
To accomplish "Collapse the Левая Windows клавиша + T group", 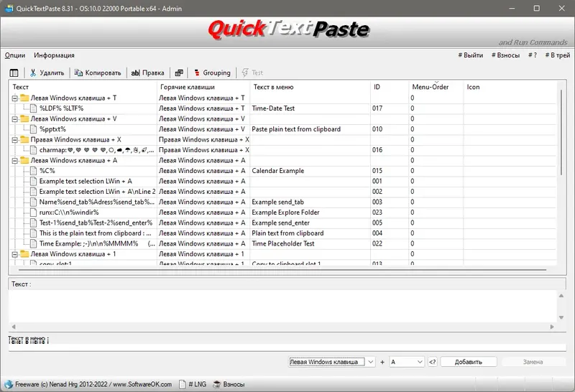I will tap(14, 98).
